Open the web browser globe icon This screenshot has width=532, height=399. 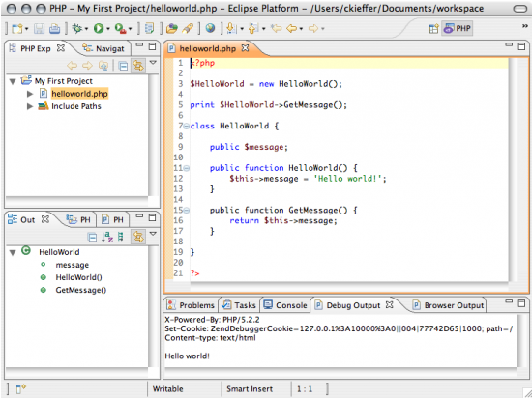210,28
